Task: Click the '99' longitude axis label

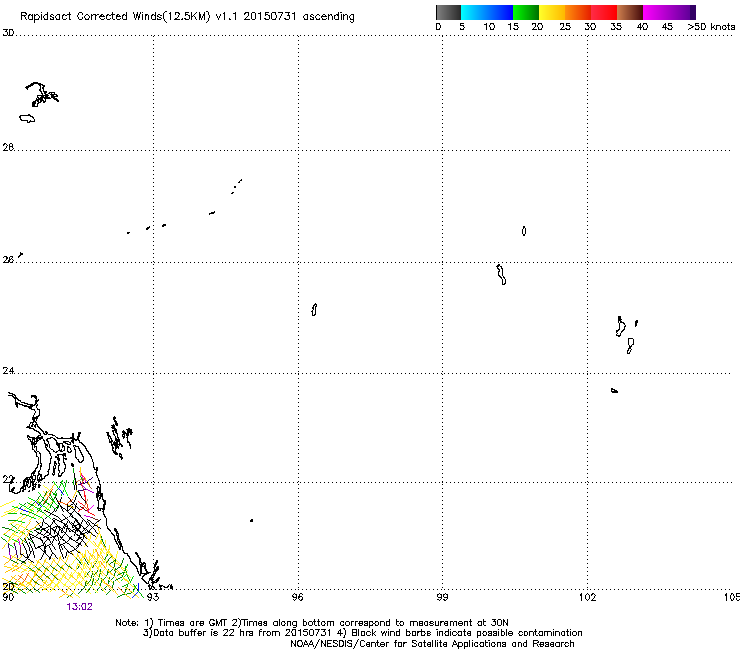Action: pos(442,597)
